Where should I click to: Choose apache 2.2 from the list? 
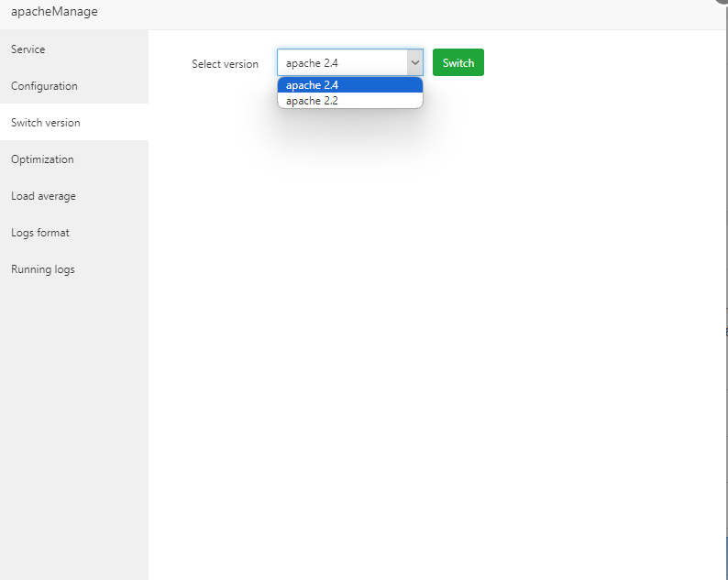click(x=350, y=101)
